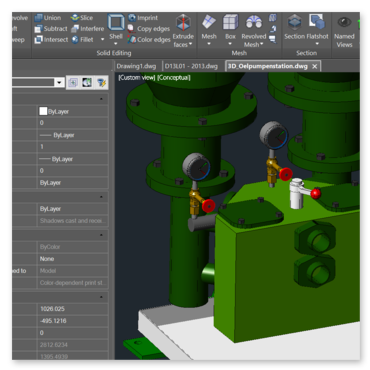Click the greyed ByColor value
This screenshot has height=370, width=370.
point(73,247)
